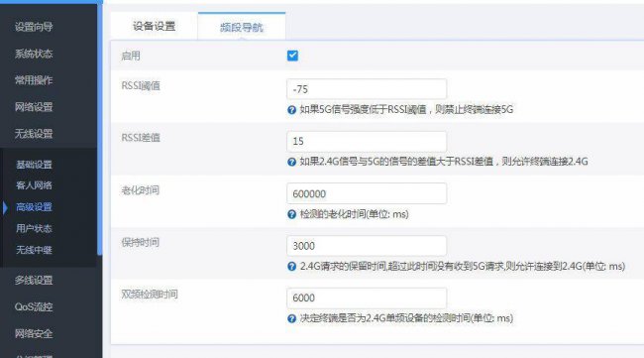Image resolution: width=644 pixels, height=358 pixels.
Task: Open 系统状态 in the sidebar
Action: pyautogui.click(x=34, y=54)
